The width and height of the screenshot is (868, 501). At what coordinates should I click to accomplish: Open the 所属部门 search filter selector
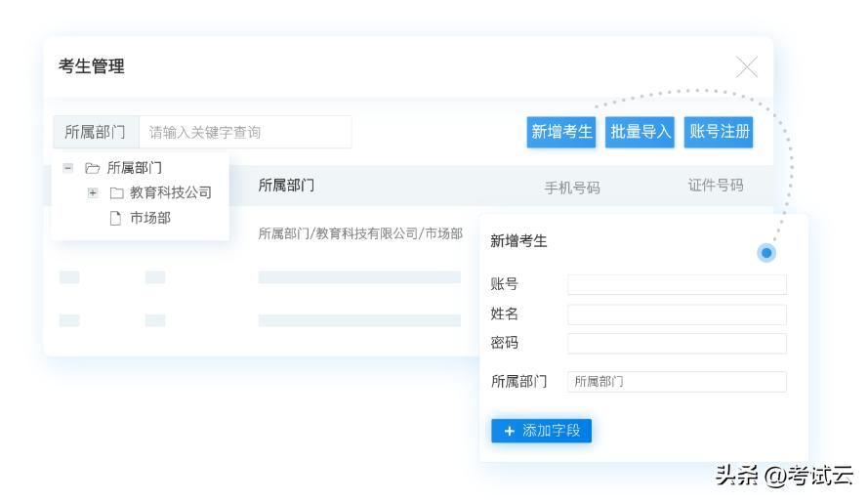(x=96, y=132)
